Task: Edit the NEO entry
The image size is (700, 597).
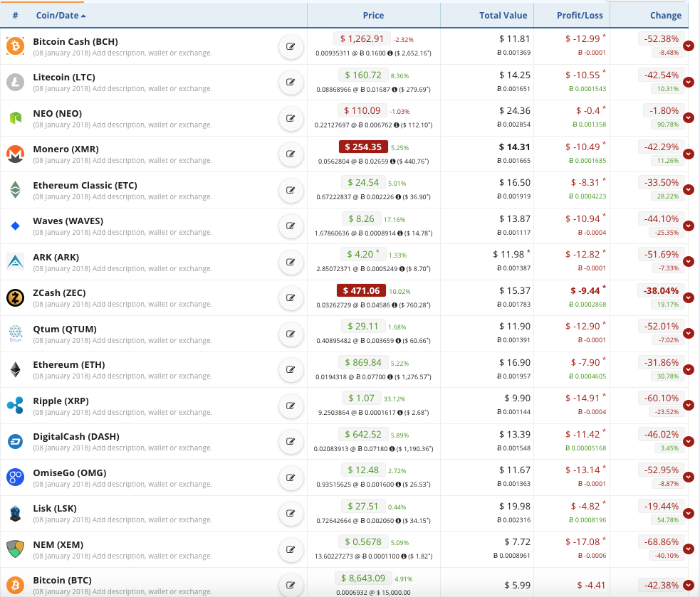Action: coord(291,118)
